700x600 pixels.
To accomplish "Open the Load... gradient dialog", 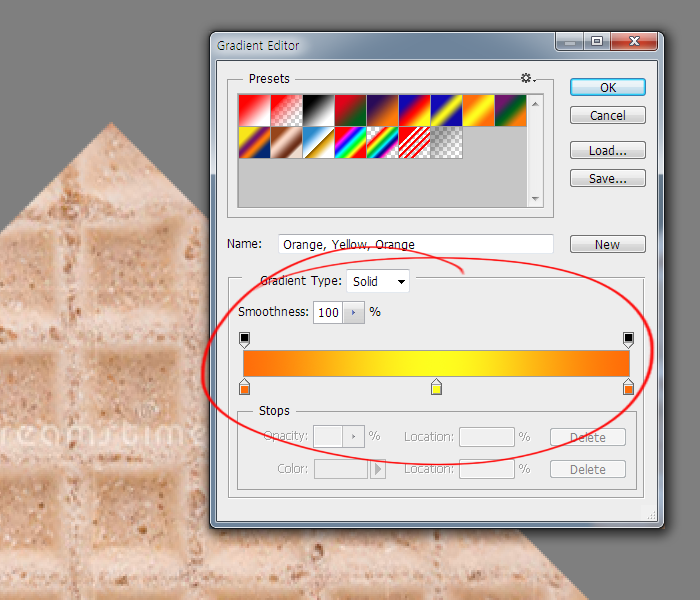I will pos(608,150).
